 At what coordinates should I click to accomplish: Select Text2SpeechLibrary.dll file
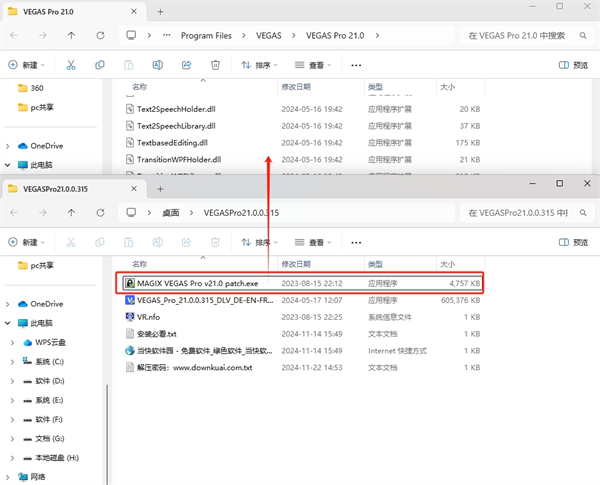coord(302,126)
